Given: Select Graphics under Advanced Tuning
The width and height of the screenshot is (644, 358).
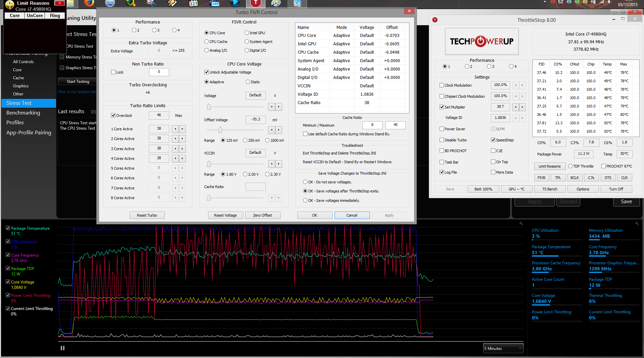Looking at the screenshot, I should (21, 86).
